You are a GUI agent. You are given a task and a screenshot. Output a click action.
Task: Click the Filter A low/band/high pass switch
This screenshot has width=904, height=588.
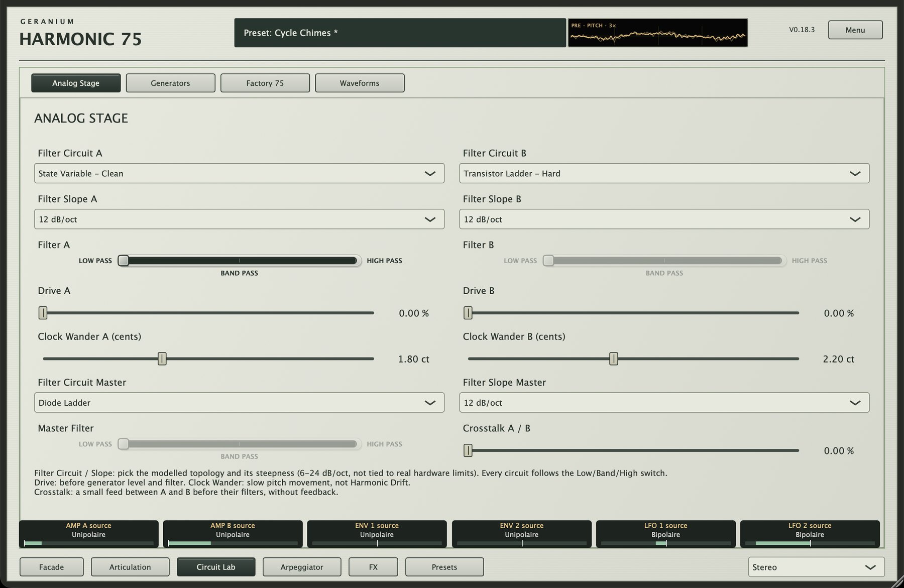240,261
